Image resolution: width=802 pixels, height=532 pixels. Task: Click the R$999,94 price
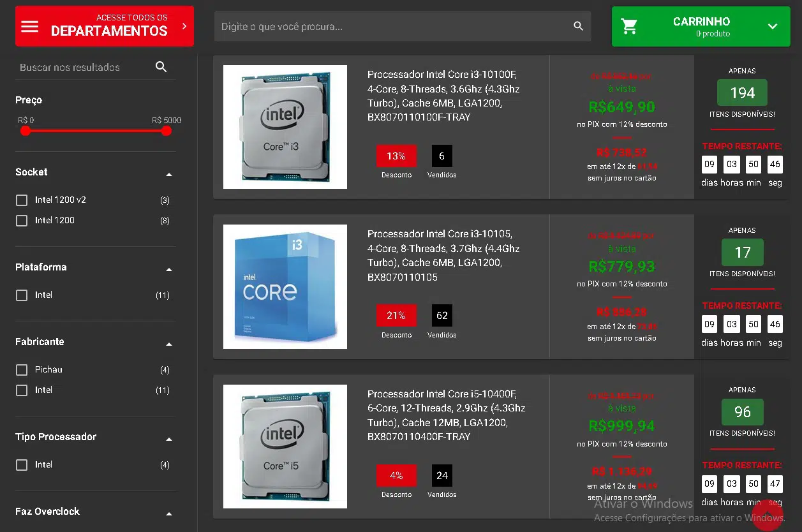pyautogui.click(x=622, y=425)
